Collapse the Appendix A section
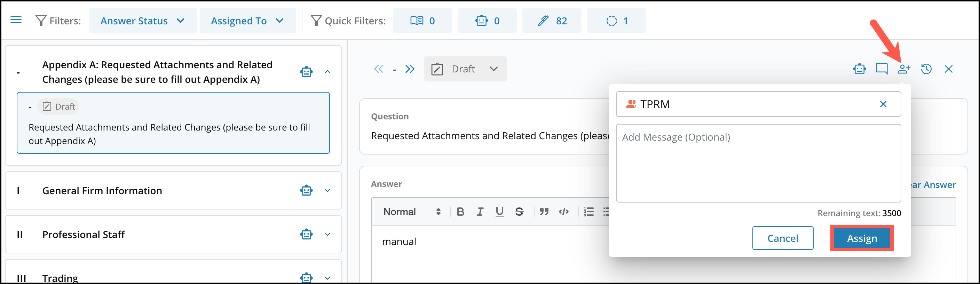The width and height of the screenshot is (980, 284). [x=327, y=72]
